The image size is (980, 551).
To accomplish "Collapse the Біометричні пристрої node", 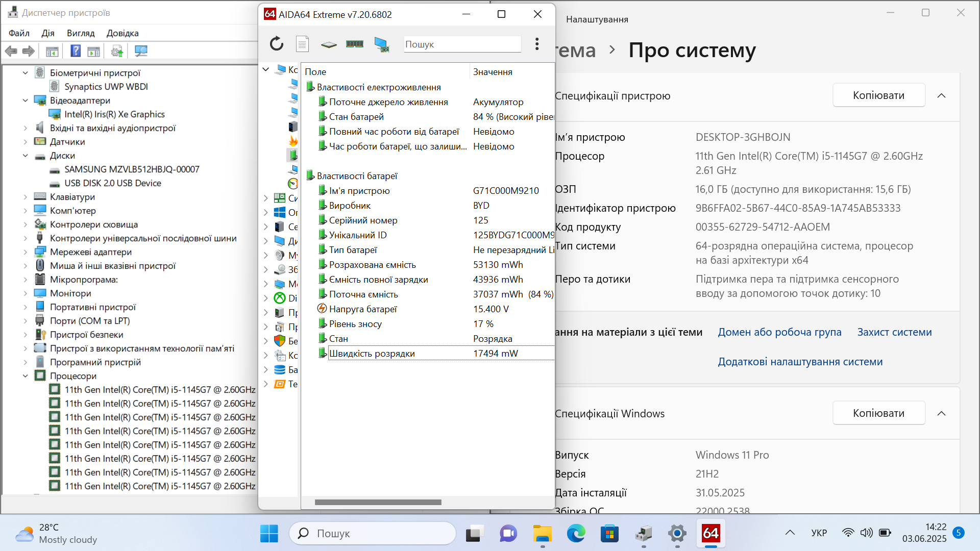I will 25,73.
